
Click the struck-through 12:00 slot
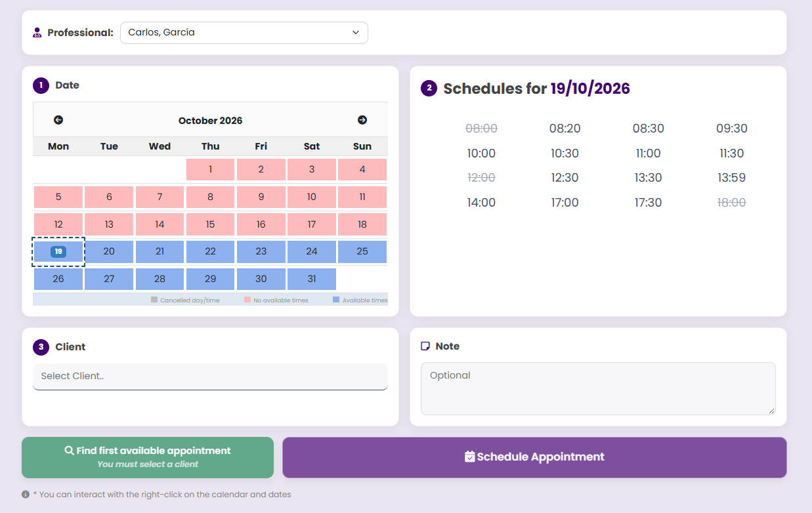point(481,178)
